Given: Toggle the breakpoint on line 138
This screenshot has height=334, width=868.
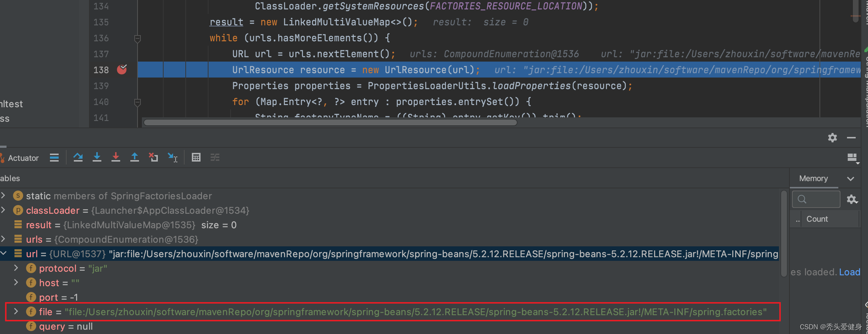Looking at the screenshot, I should 122,70.
